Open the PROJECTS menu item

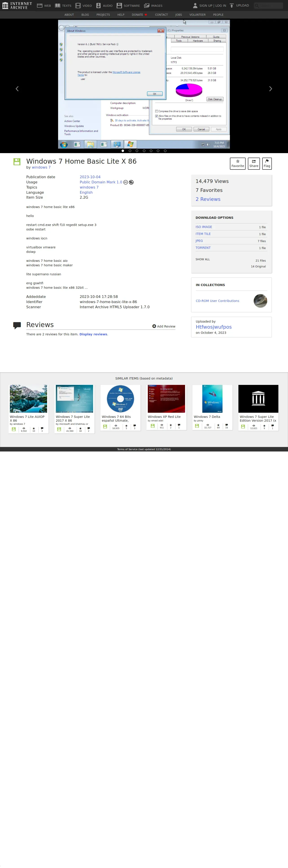tap(103, 15)
